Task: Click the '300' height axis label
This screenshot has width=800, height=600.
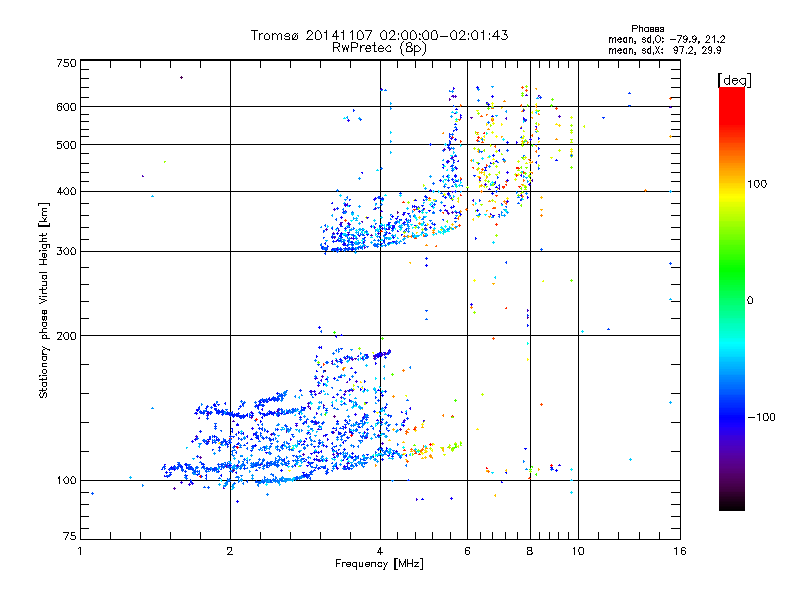Action: click(x=66, y=252)
